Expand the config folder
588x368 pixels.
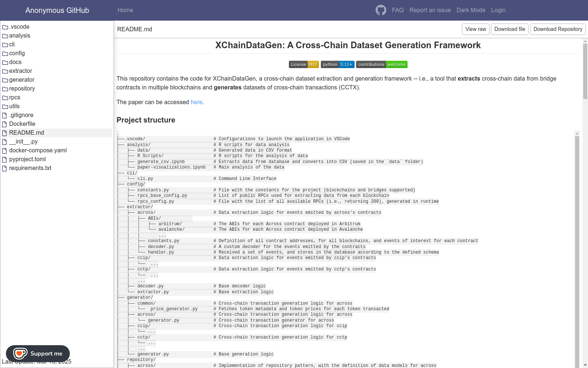point(17,53)
